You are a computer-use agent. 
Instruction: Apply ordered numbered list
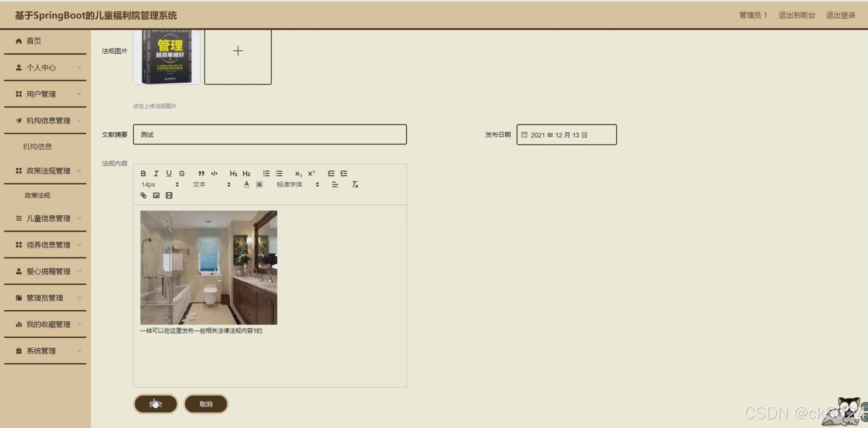pos(266,173)
